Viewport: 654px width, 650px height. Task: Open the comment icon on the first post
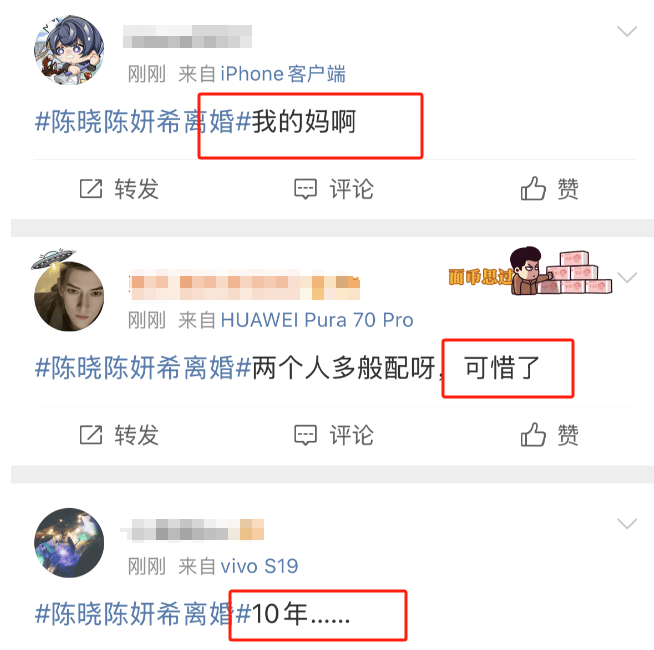tap(305, 189)
